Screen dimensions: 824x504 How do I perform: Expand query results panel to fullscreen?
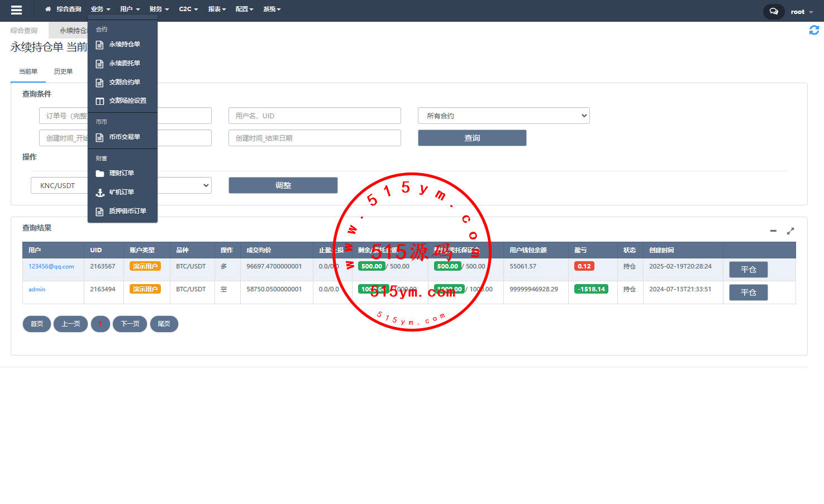[790, 231]
